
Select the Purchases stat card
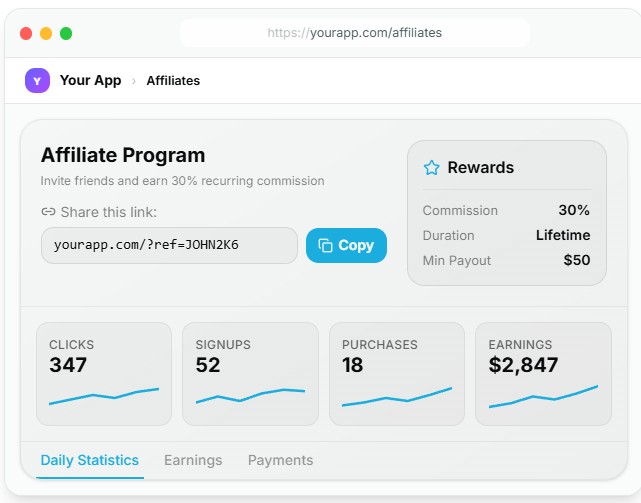click(396, 372)
